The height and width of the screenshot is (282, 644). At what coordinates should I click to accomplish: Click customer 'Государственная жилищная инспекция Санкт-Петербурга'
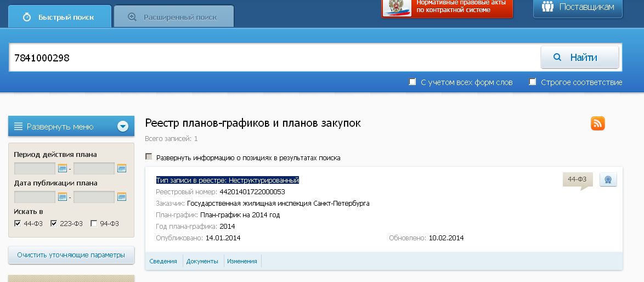(278, 203)
